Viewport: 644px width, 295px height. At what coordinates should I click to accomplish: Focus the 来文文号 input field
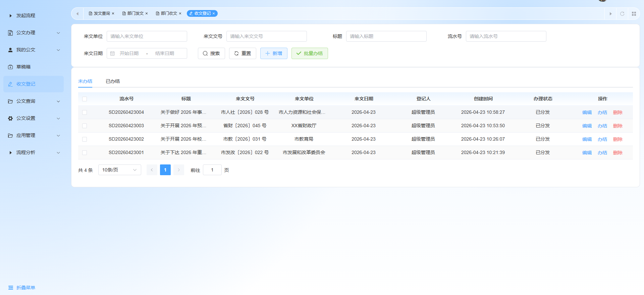[267, 36]
